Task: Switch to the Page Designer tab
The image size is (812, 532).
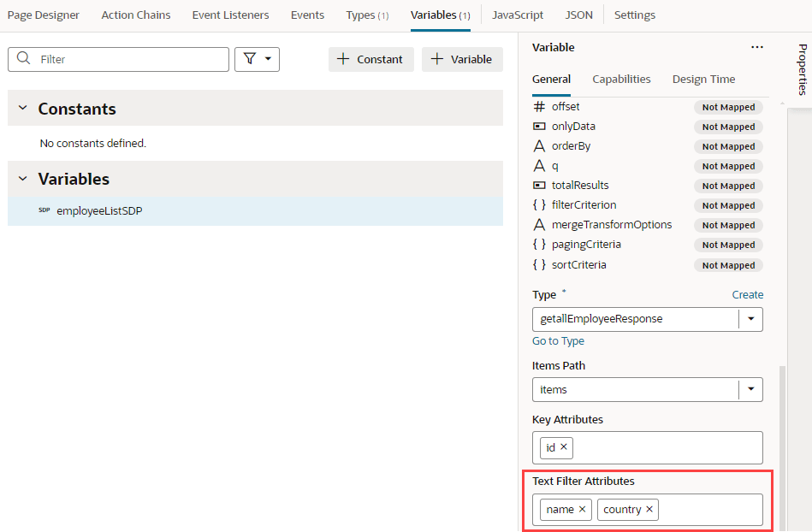Action: tap(44, 15)
